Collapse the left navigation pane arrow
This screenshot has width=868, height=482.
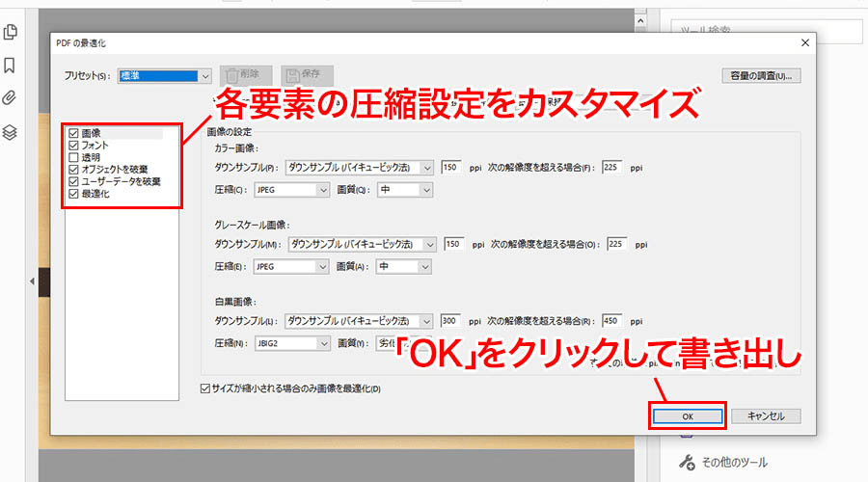click(32, 281)
